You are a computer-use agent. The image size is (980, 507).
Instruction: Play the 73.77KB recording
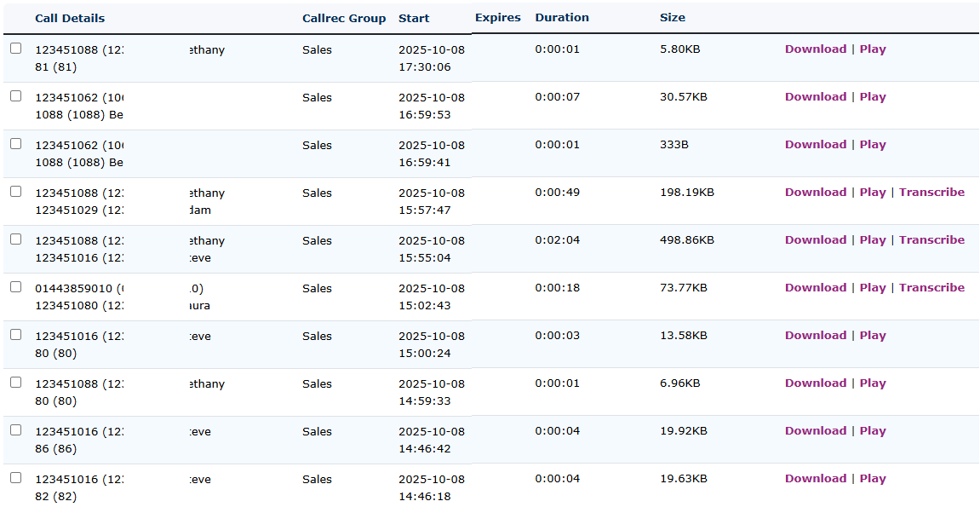coord(872,288)
